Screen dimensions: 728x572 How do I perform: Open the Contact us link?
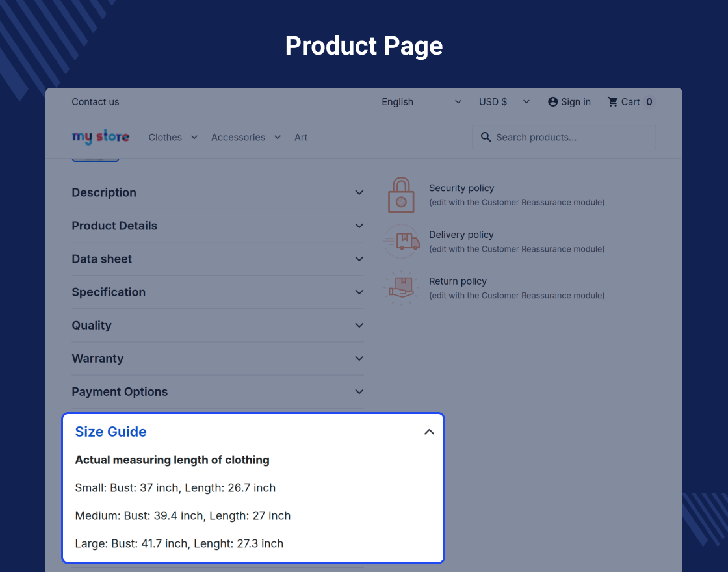coord(95,101)
